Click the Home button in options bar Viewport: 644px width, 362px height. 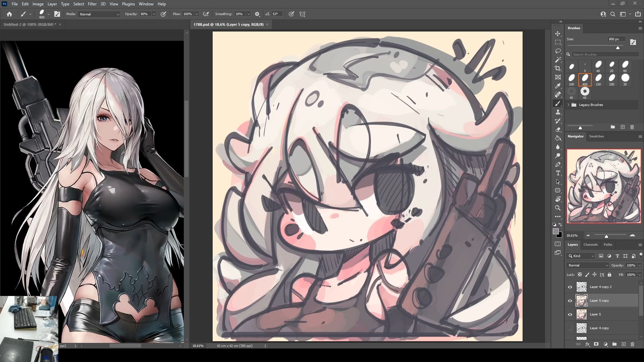[9, 14]
